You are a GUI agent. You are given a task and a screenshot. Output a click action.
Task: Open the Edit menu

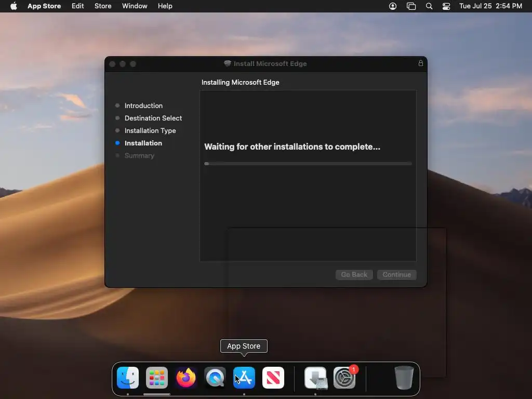point(78,6)
